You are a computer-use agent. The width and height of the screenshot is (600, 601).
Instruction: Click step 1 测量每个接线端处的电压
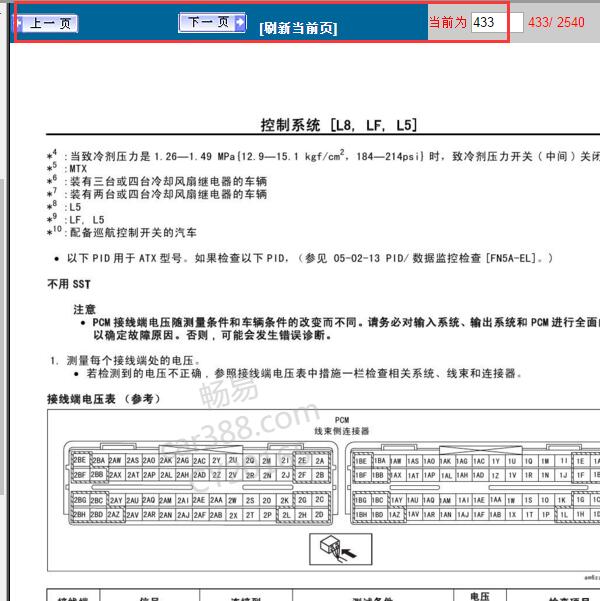point(125,360)
